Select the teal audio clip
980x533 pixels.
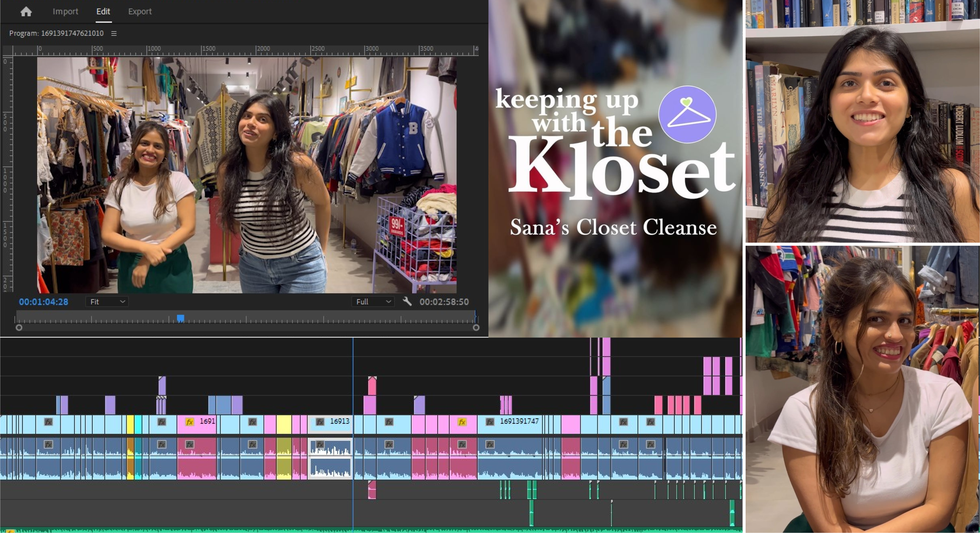pyautogui.click(x=138, y=458)
